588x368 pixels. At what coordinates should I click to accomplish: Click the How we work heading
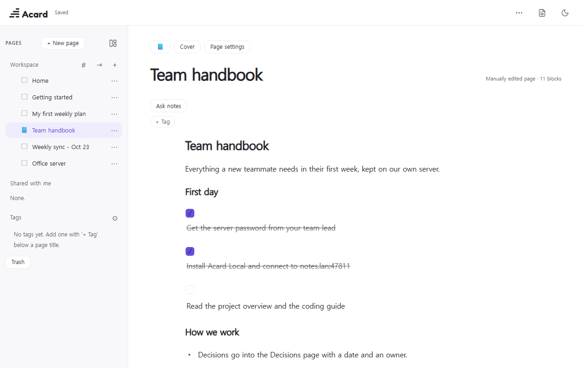coord(212,332)
